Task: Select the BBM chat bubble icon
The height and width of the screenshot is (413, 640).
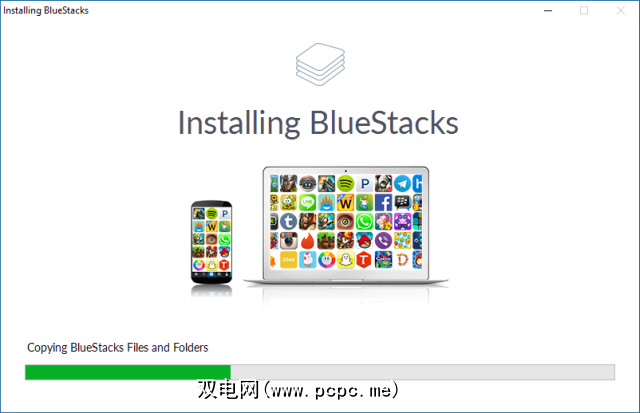Action: (402, 202)
